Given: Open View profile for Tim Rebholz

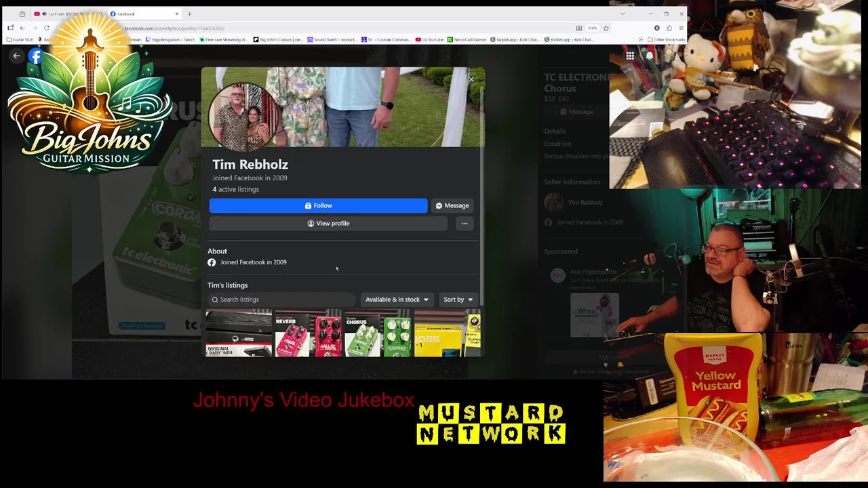Looking at the screenshot, I should click(328, 223).
